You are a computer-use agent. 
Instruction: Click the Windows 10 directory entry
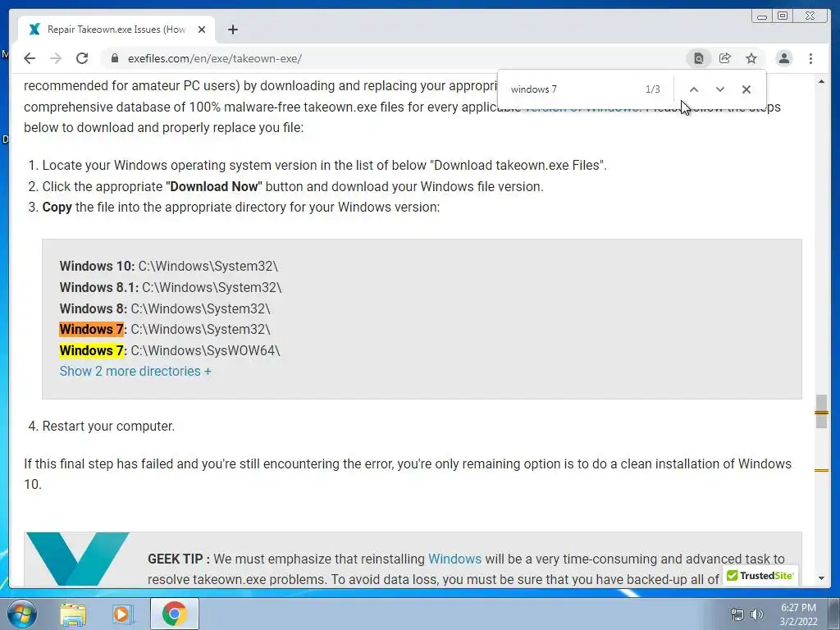coord(169,267)
